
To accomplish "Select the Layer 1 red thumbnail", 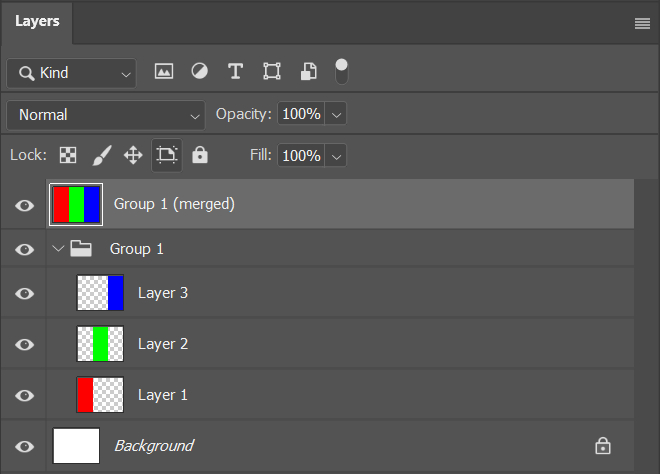I will coord(100,394).
